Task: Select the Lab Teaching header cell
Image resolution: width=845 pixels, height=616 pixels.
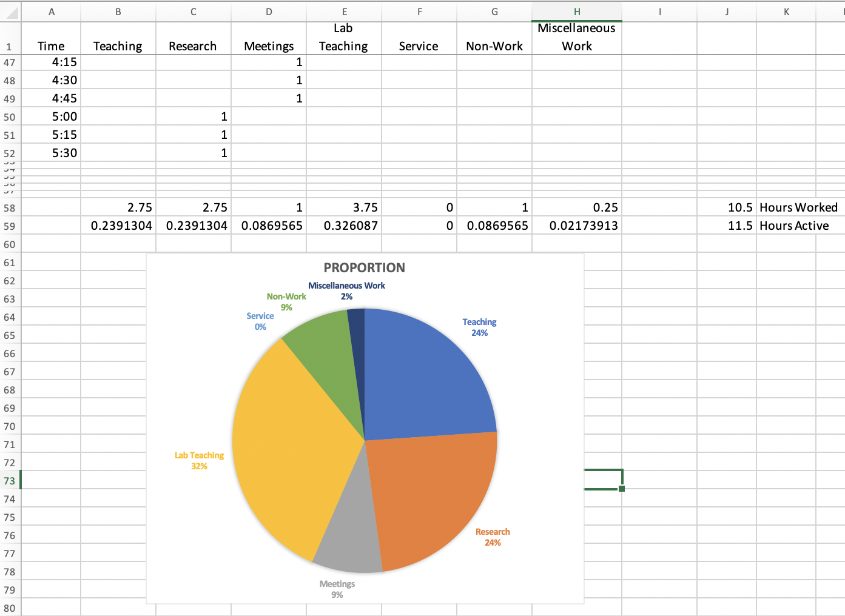Action: click(343, 38)
